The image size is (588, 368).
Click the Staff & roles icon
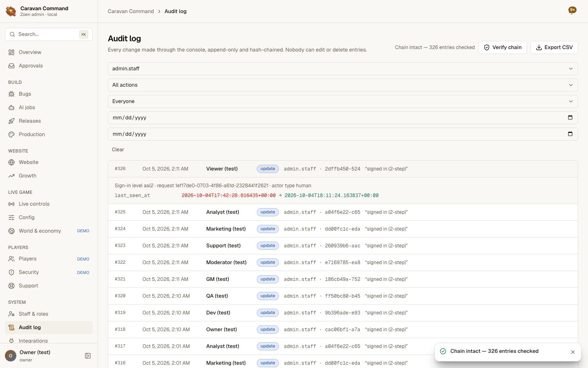coord(11,314)
